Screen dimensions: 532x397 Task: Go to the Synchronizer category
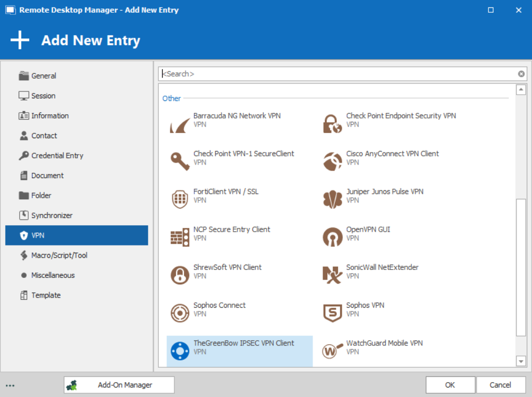(52, 216)
